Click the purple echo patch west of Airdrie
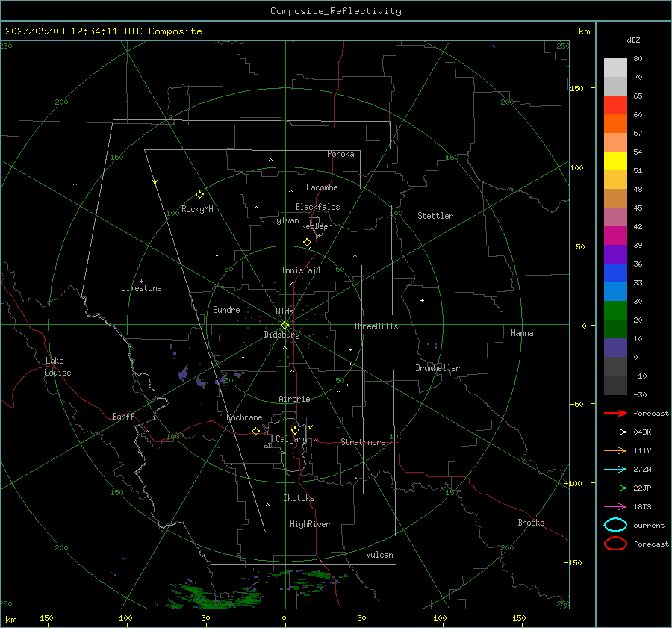This screenshot has height=628, width=672. pyautogui.click(x=184, y=374)
